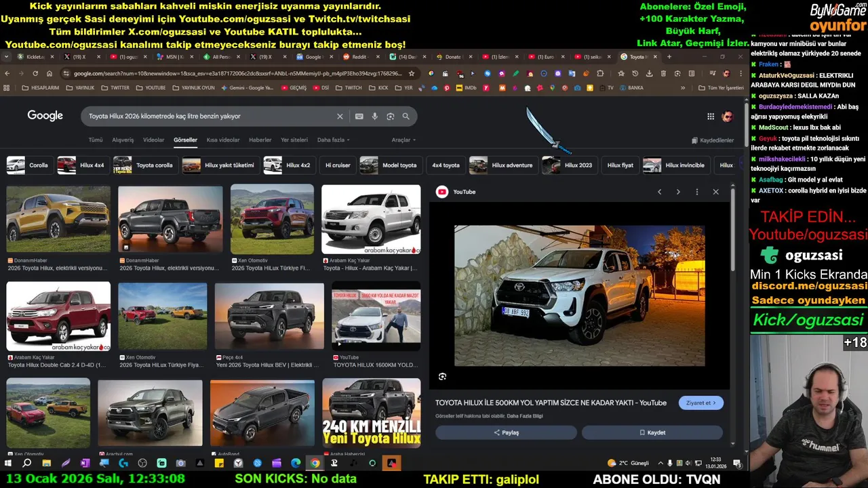Open Microsoft Edge from taskbar
This screenshot has height=488, width=868.
pyautogui.click(x=296, y=463)
